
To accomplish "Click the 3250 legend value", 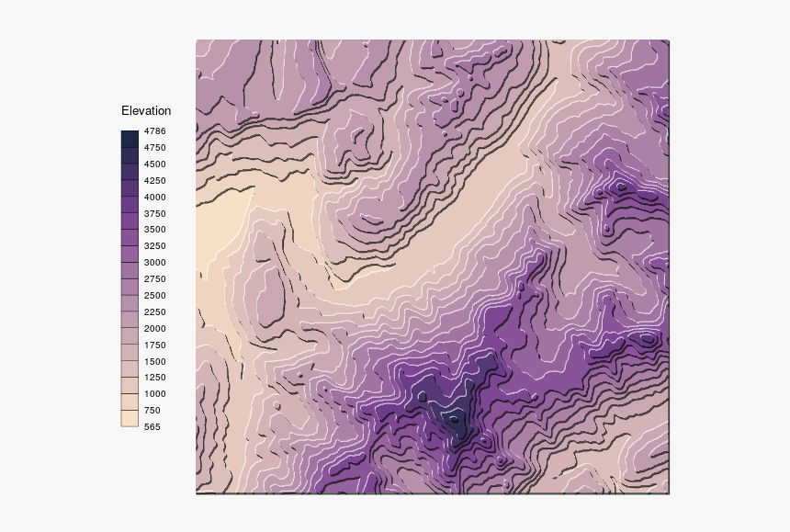I will tap(154, 246).
